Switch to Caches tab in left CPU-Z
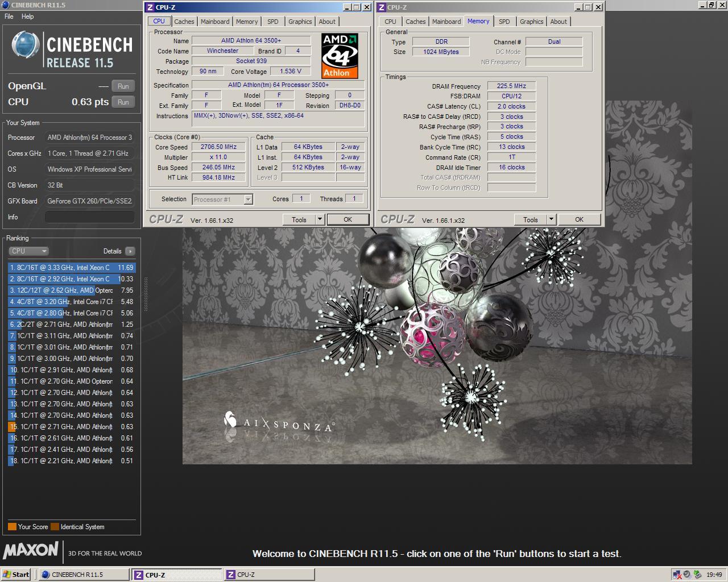 tap(184, 22)
